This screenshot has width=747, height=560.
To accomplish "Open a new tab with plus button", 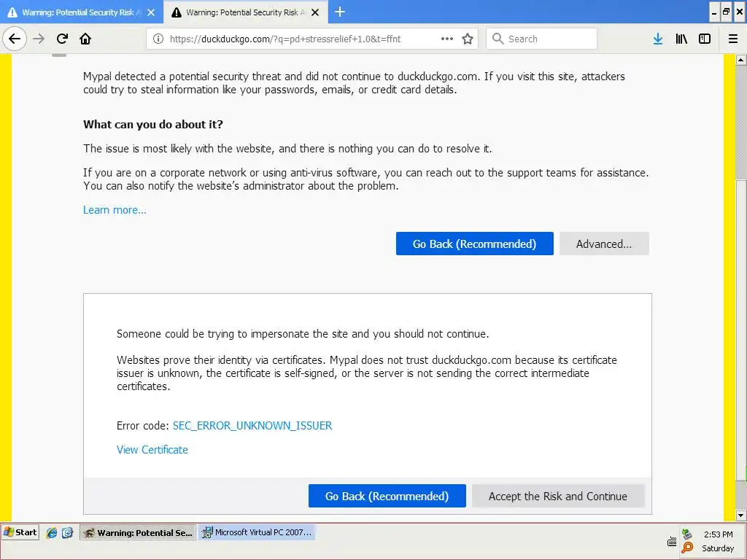I will (340, 12).
